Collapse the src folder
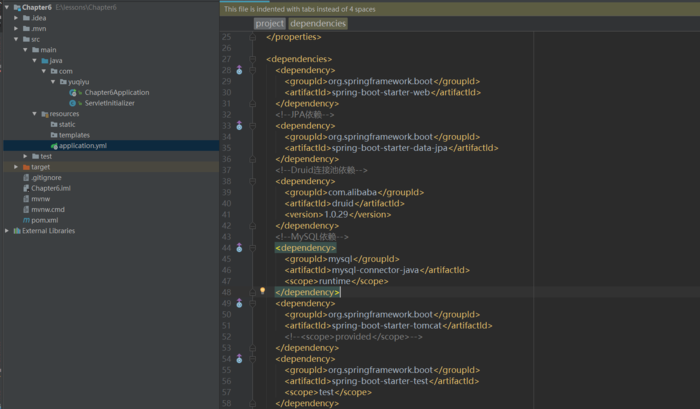Screen dimensions: 700x409 tap(17, 39)
